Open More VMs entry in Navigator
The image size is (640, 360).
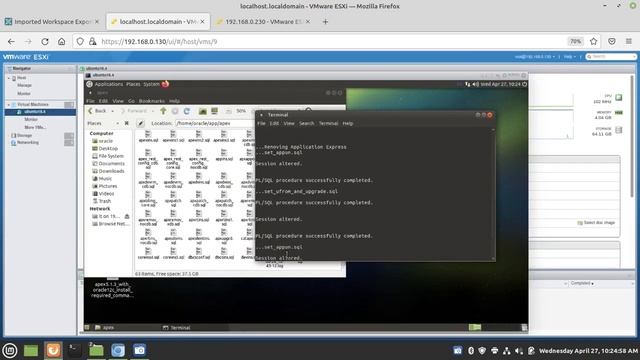(35, 127)
